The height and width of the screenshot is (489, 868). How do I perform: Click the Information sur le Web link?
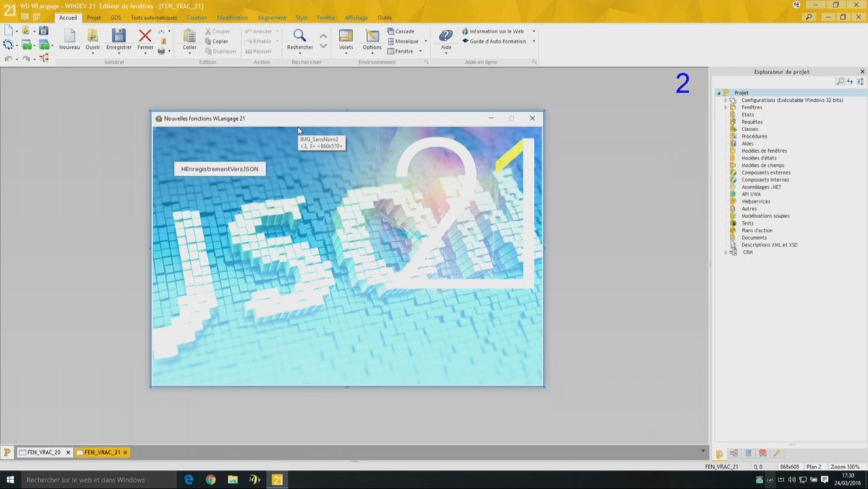496,31
